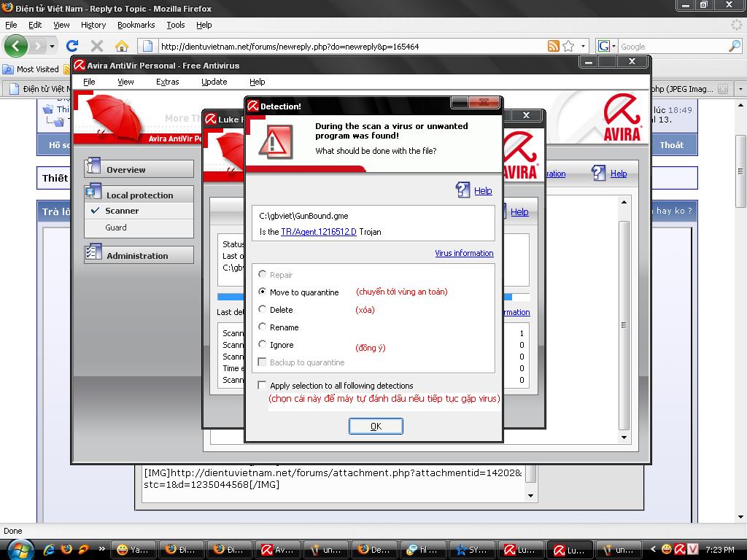
Task: Expand the quick launch overflow chevron
Action: (101, 548)
